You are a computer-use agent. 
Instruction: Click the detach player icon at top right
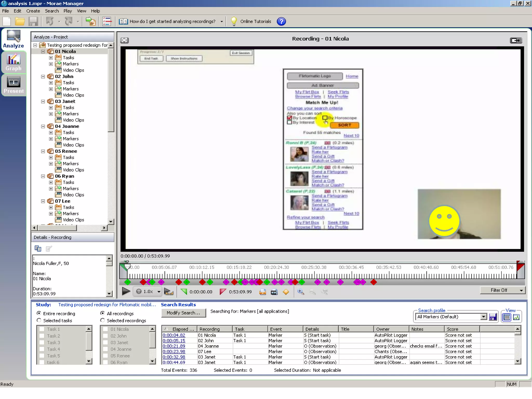(516, 40)
